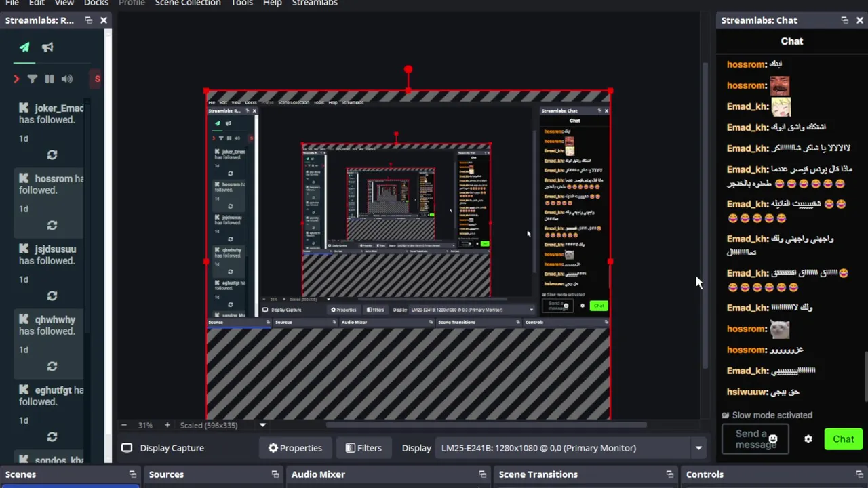Replay the jsjdsusuu follow alert
This screenshot has height=488, width=868.
(x=52, y=296)
